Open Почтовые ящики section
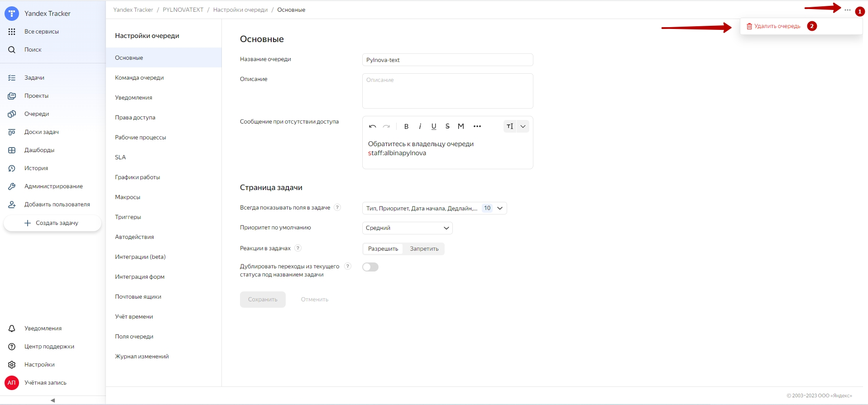The image size is (868, 405). (x=164, y=297)
